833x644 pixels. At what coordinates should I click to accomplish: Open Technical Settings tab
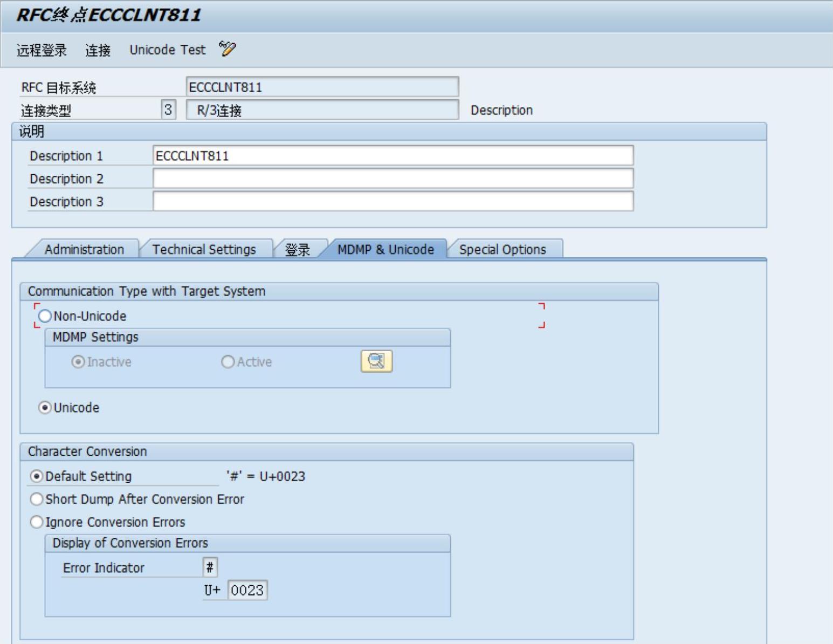coord(204,249)
